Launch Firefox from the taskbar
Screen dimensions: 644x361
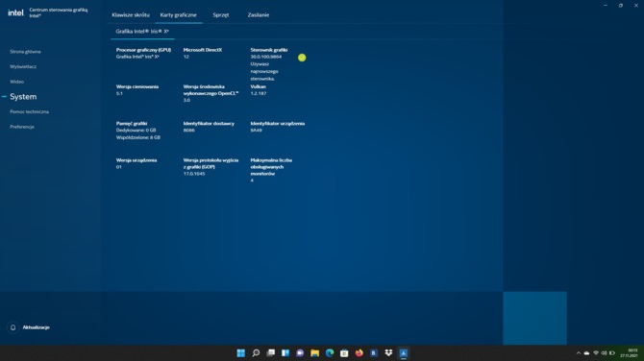359,352
